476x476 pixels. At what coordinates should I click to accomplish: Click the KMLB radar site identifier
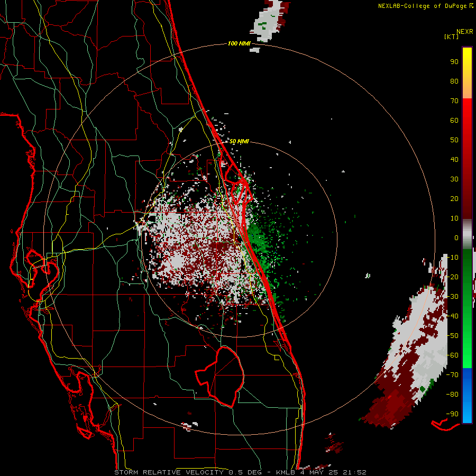click(x=286, y=472)
